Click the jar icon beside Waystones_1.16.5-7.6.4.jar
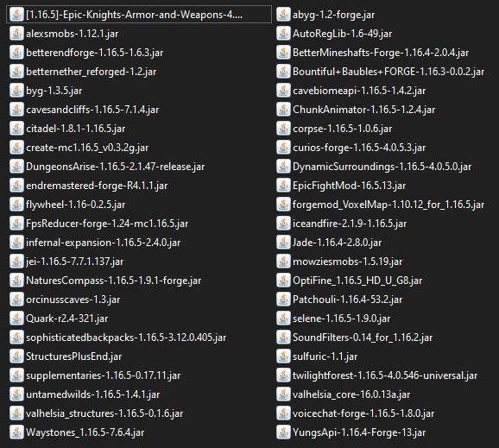Viewport: 499px width, 448px height. (16, 432)
